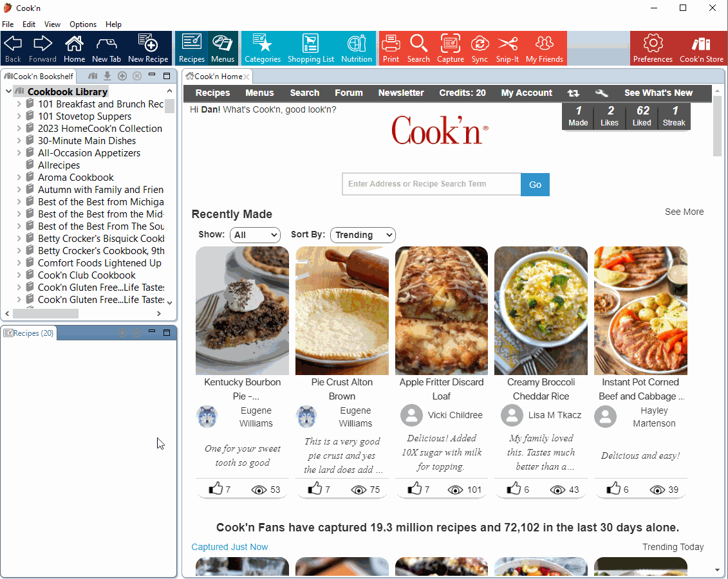Open the Newsletter link
Screen dimensions: 728x579
400,93
